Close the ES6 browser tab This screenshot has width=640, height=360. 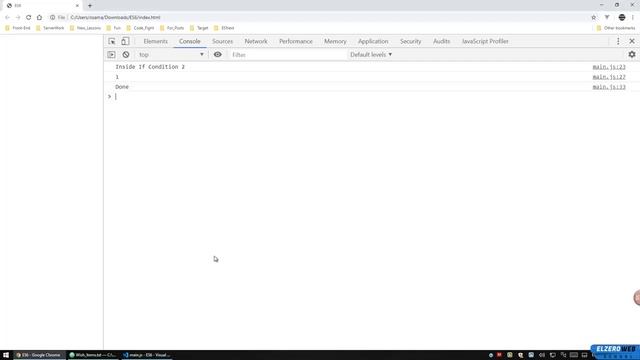coord(77,6)
